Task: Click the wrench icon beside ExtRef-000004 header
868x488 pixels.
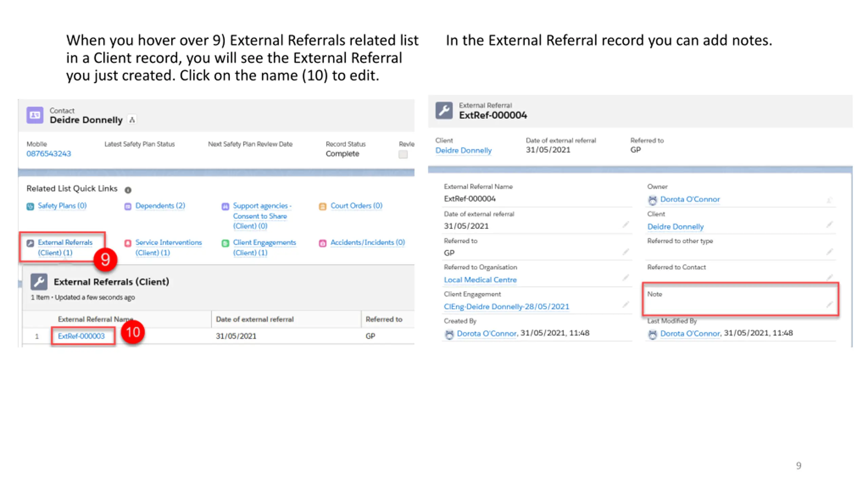Action: click(x=444, y=110)
